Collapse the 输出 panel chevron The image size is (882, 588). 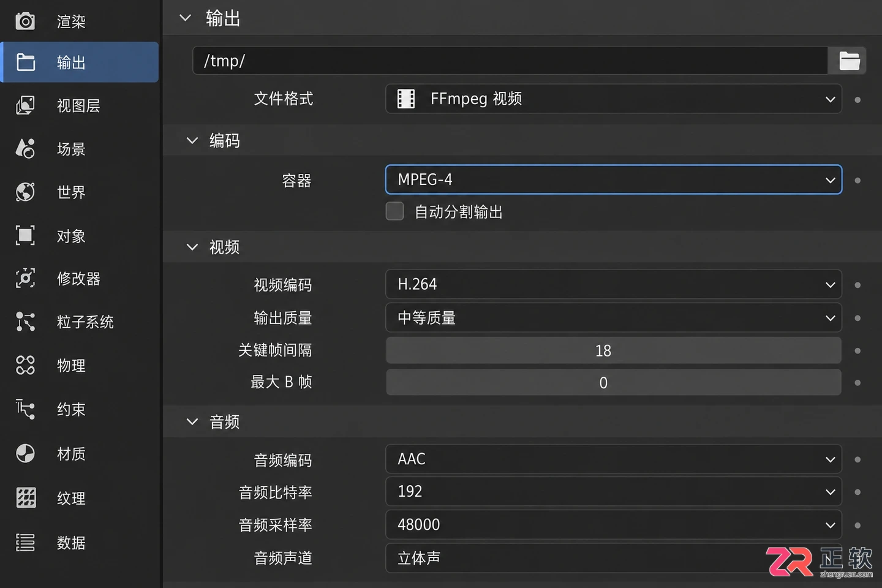click(x=185, y=18)
